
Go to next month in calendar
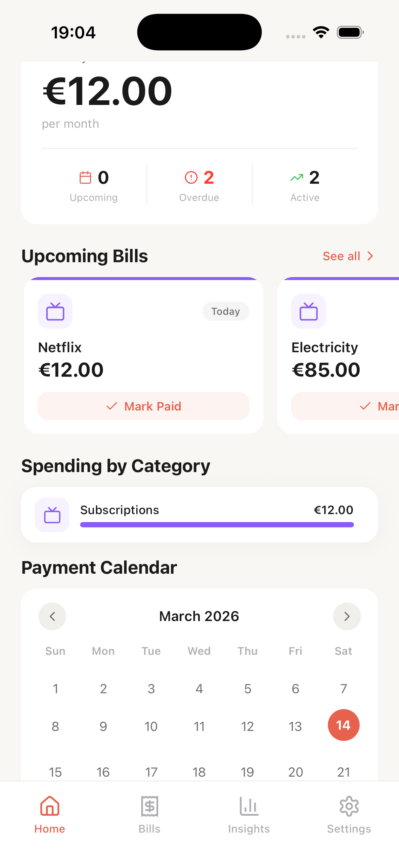[x=347, y=616]
